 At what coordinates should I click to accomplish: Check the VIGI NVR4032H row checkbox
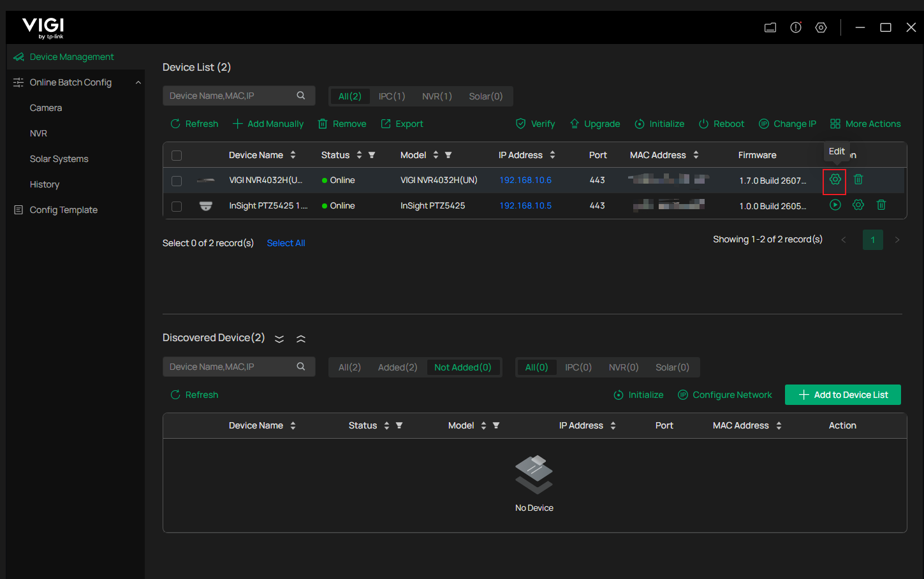click(x=177, y=181)
